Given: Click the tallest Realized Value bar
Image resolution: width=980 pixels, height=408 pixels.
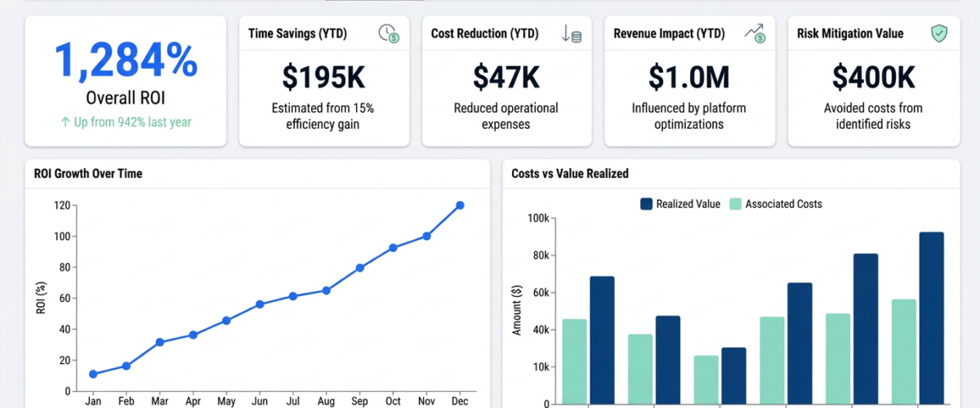Looking at the screenshot, I should pyautogui.click(x=932, y=318).
